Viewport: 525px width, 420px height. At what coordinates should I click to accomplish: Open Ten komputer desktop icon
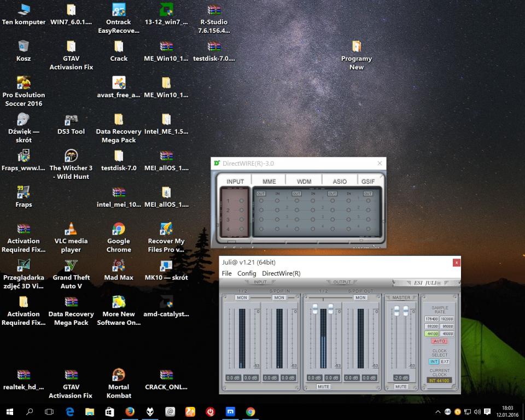coord(24,15)
